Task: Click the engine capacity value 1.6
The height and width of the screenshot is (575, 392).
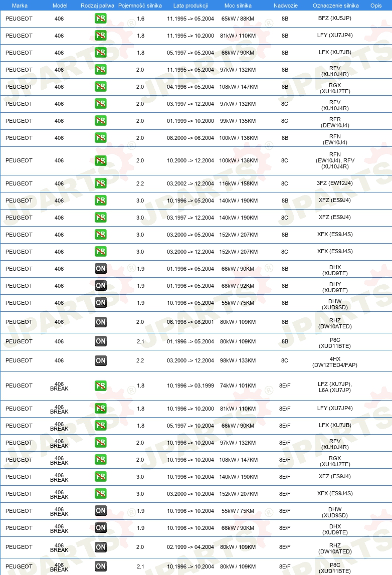Action: click(x=140, y=19)
